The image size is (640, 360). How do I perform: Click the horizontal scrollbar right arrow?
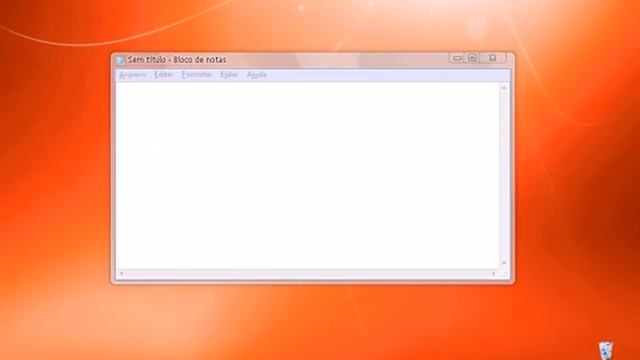[x=494, y=273]
